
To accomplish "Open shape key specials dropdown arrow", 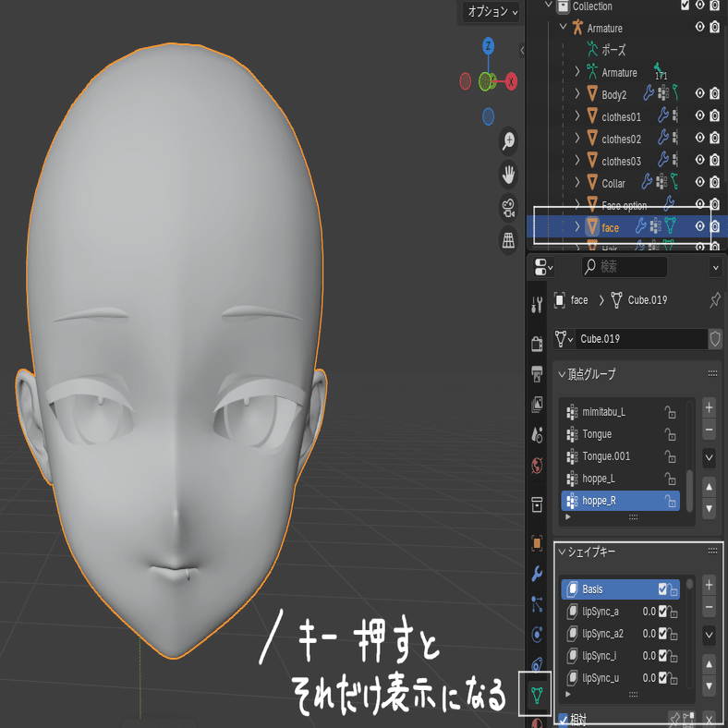I will [709, 635].
